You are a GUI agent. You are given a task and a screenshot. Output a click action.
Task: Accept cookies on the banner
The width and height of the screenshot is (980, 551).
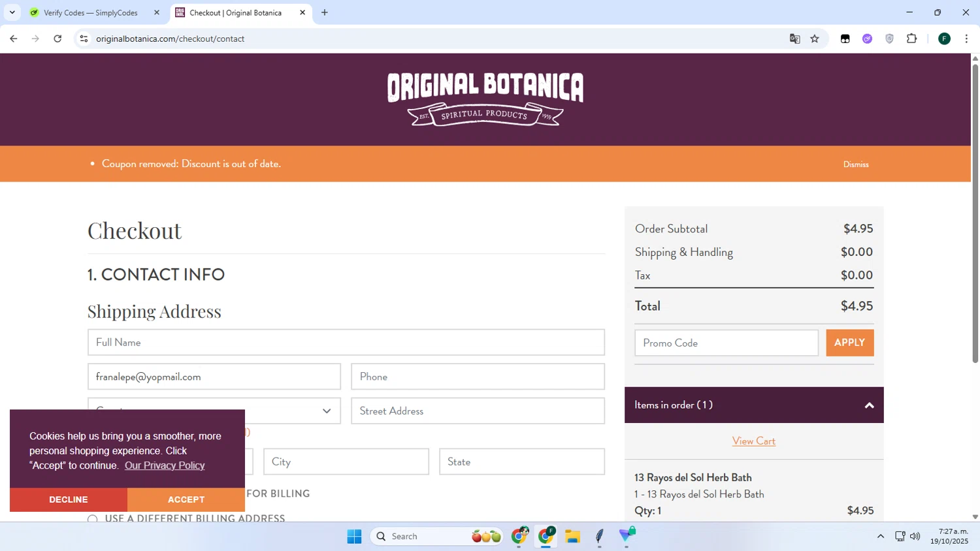click(186, 499)
